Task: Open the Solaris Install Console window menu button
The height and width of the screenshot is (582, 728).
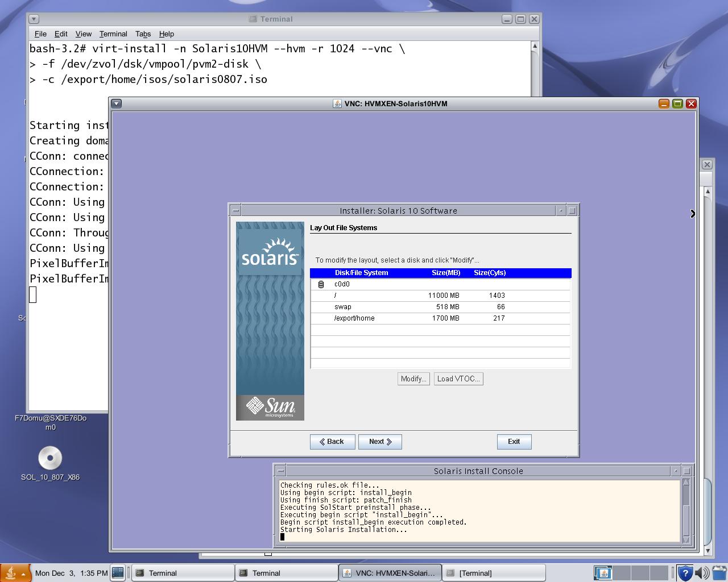Action: [x=280, y=471]
